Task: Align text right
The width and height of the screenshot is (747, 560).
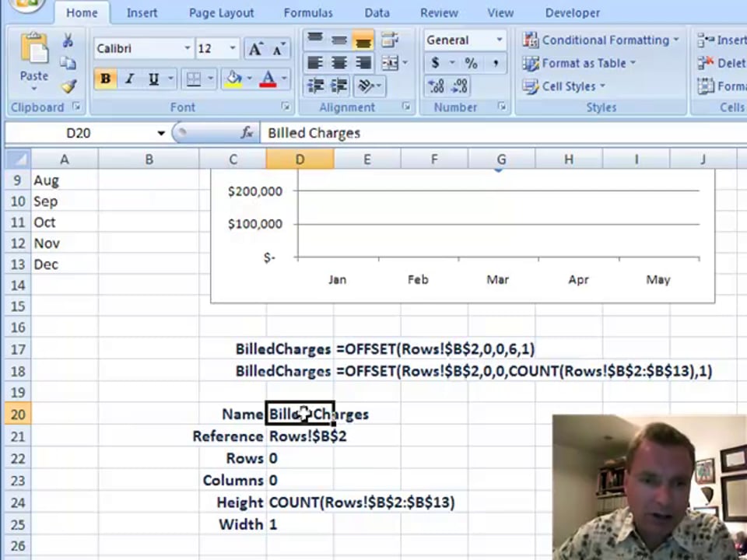Action: (x=363, y=63)
